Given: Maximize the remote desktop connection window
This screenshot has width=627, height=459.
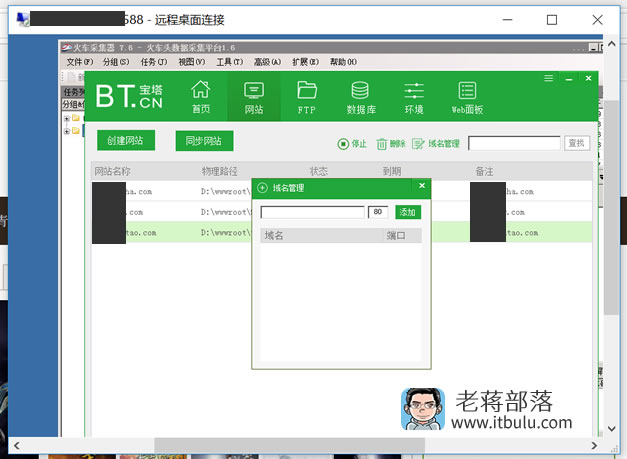Looking at the screenshot, I should coord(552,20).
